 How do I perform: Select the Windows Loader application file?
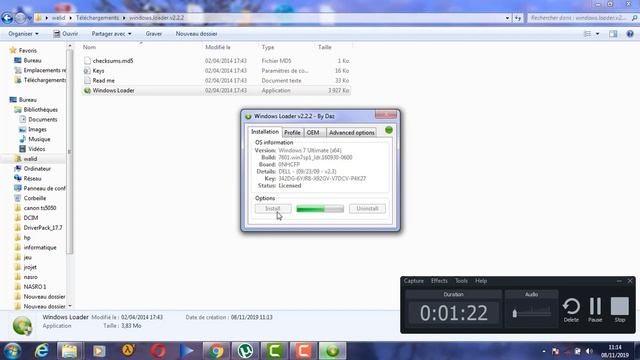coord(216,91)
